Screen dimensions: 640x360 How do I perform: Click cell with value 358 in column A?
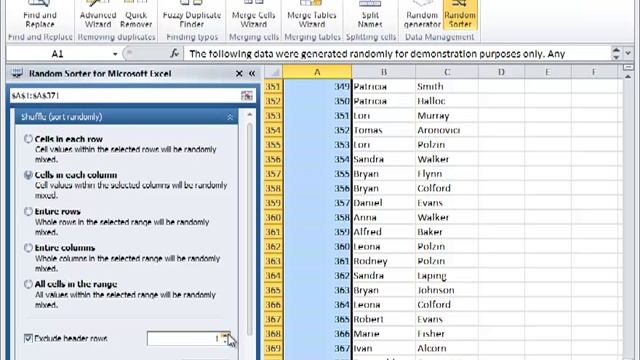pos(317,217)
